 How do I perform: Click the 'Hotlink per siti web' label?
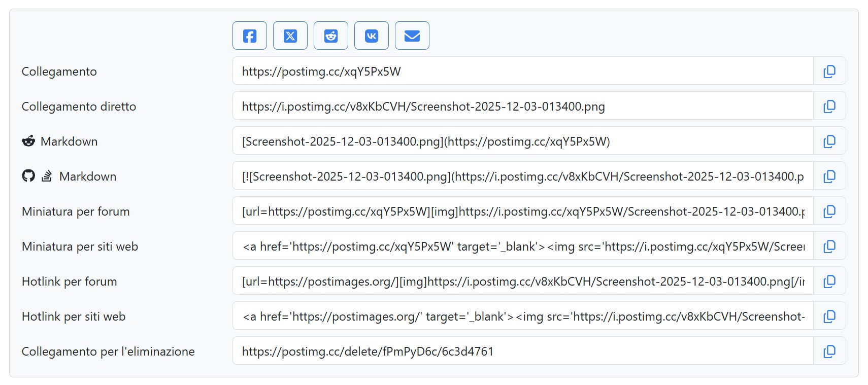click(x=74, y=317)
